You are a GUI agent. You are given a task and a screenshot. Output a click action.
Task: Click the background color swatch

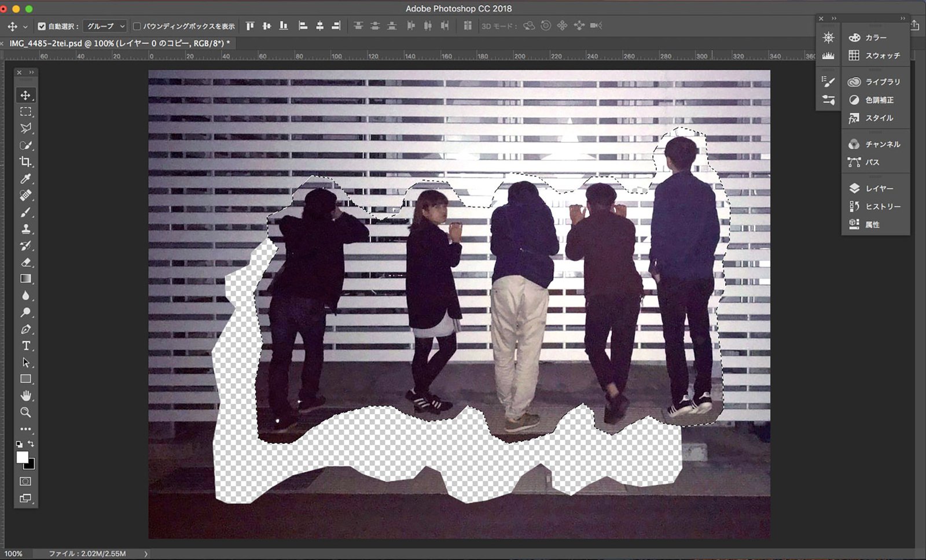pyautogui.click(x=31, y=465)
